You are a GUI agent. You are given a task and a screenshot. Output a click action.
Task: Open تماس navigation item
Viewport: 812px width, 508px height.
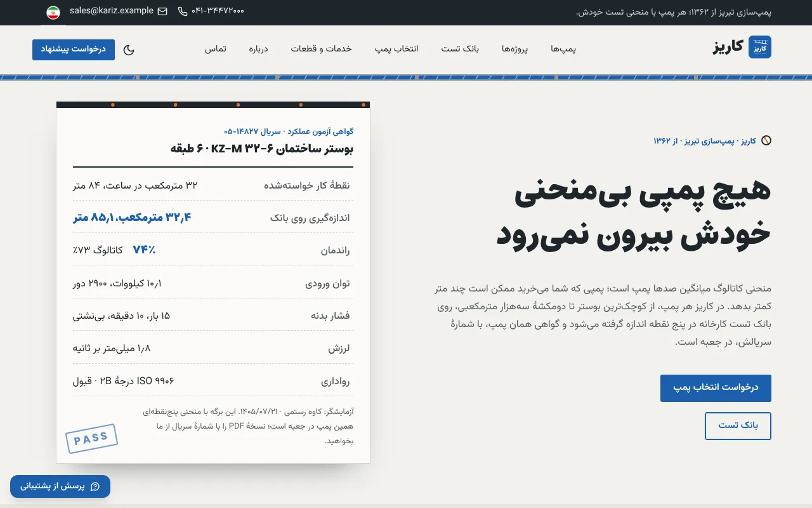pos(216,49)
